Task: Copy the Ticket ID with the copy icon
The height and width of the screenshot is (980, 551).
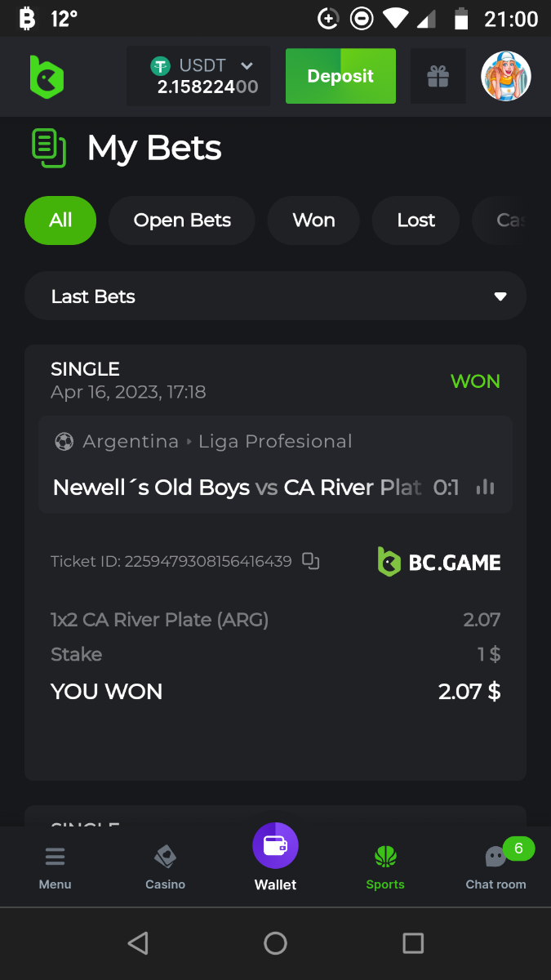Action: tap(310, 561)
